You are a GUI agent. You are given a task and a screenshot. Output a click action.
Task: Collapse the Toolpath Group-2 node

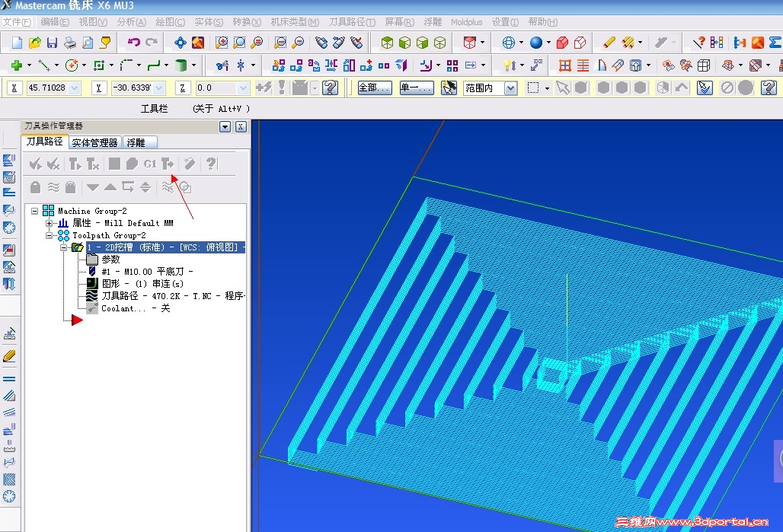[49, 235]
